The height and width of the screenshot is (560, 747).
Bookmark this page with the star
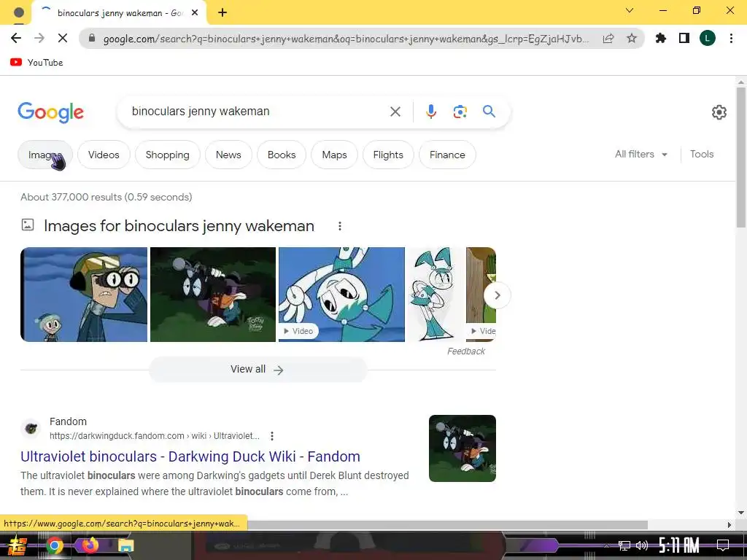point(632,38)
